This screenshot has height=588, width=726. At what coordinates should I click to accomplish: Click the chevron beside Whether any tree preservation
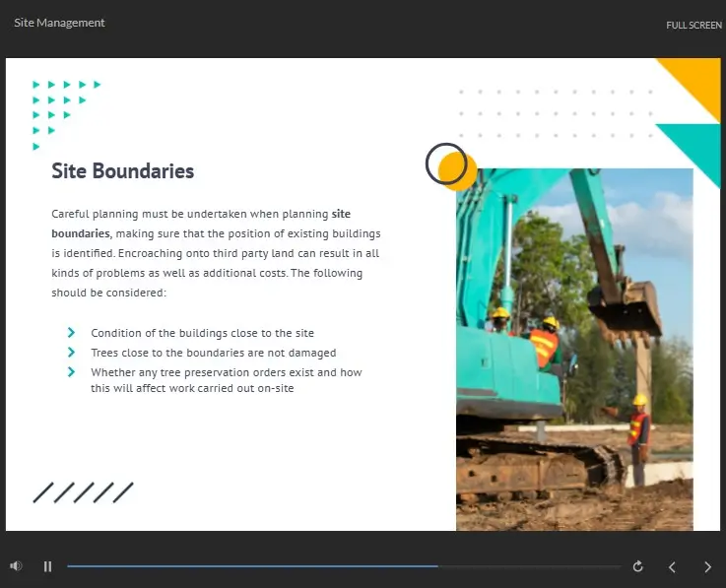tap(71, 372)
